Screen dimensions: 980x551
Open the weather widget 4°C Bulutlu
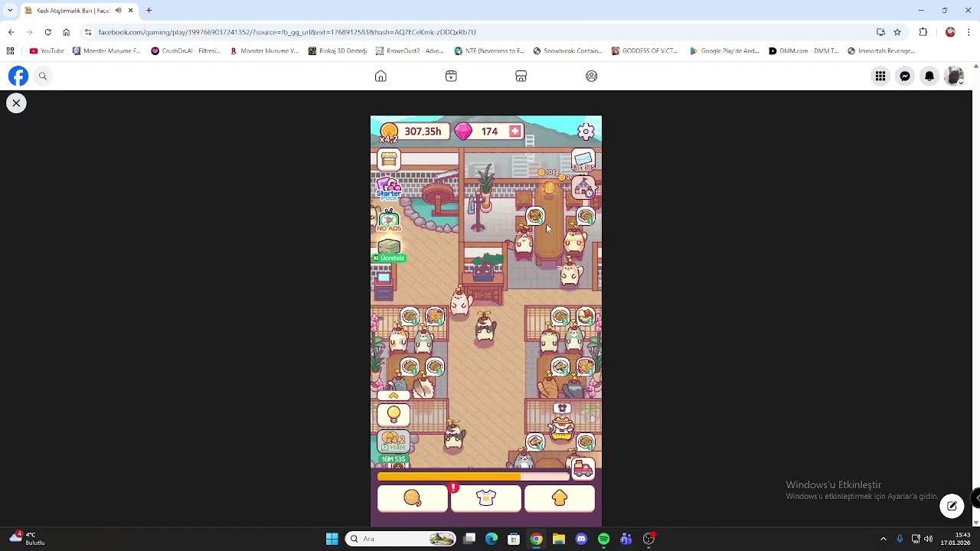click(28, 539)
